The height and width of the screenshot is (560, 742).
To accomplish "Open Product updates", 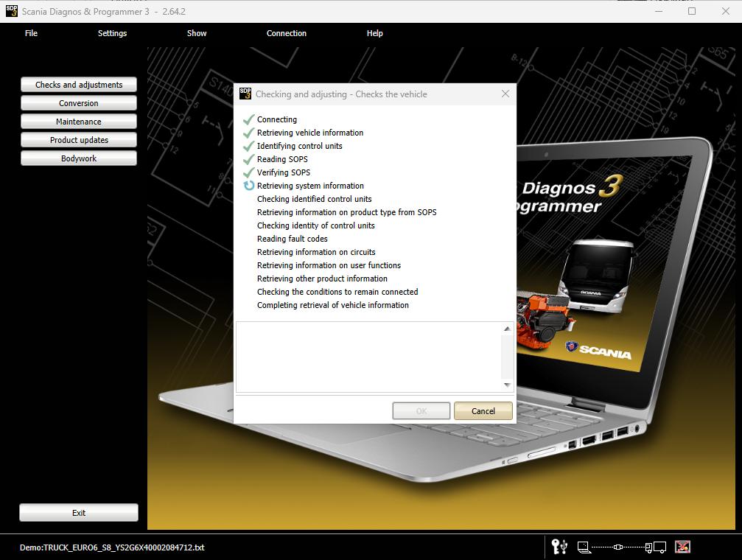I will [79, 140].
